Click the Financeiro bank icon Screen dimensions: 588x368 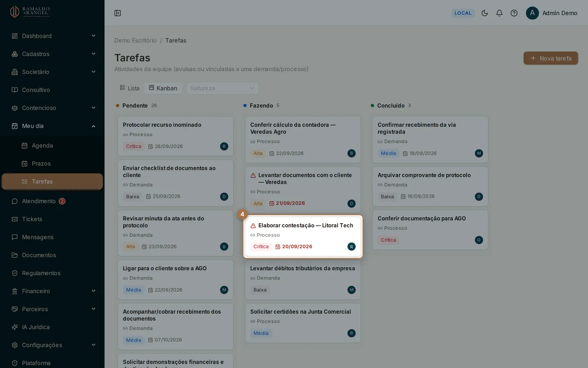coord(15,291)
